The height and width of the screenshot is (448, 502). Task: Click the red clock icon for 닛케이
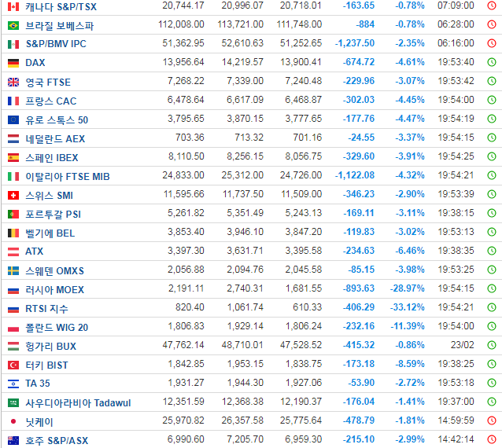[x=492, y=420]
